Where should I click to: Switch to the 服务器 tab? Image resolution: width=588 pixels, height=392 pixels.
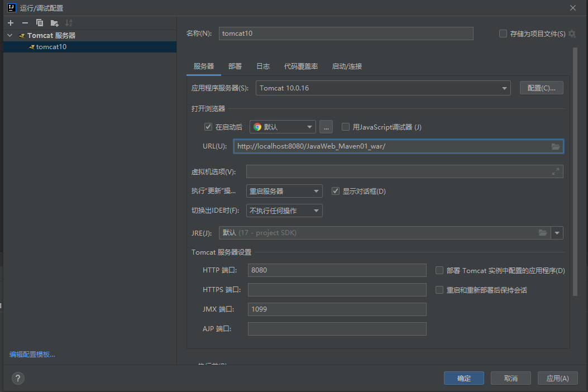(204, 66)
